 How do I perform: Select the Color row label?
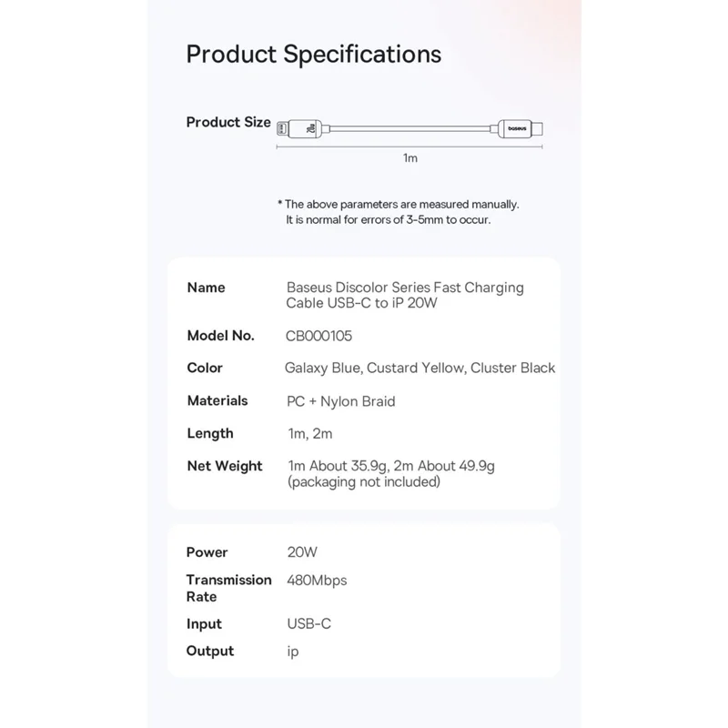click(205, 368)
